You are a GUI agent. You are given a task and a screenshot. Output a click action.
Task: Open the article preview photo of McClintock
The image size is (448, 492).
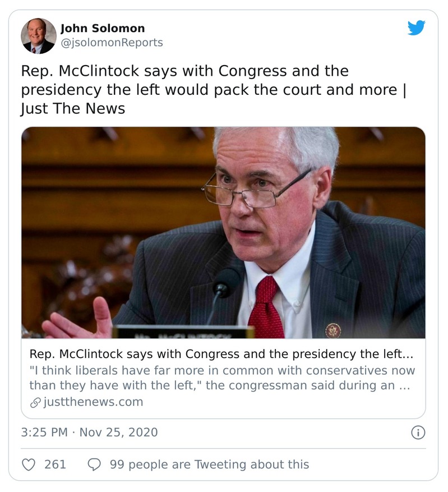pyautogui.click(x=223, y=232)
